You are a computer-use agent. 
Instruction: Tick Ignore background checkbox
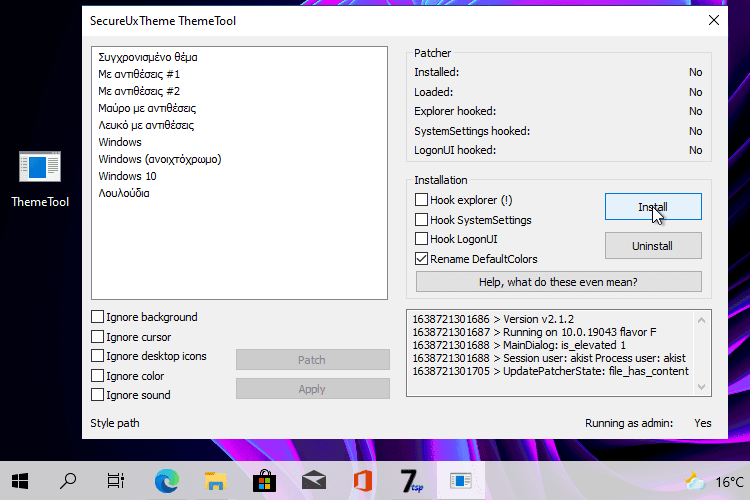(98, 317)
